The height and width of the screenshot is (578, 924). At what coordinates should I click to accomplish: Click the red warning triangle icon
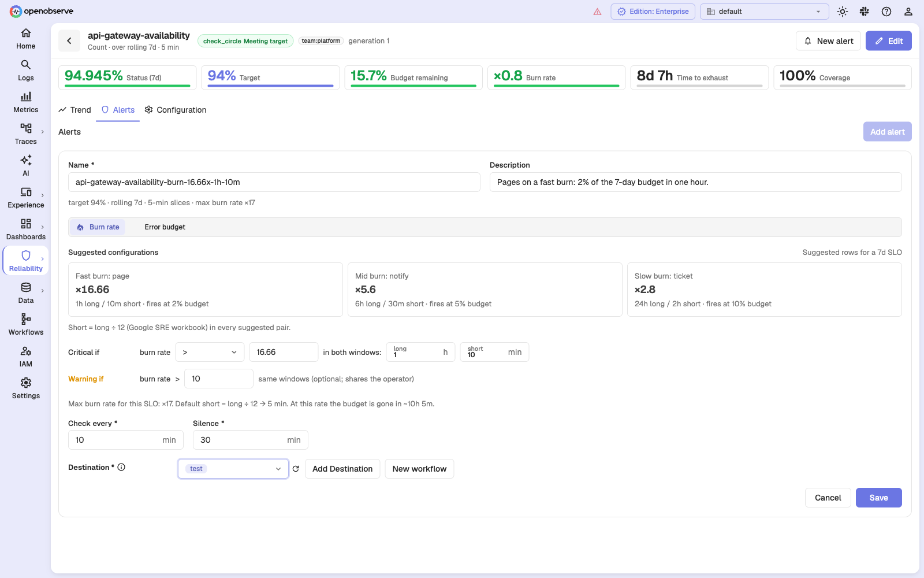click(x=597, y=12)
